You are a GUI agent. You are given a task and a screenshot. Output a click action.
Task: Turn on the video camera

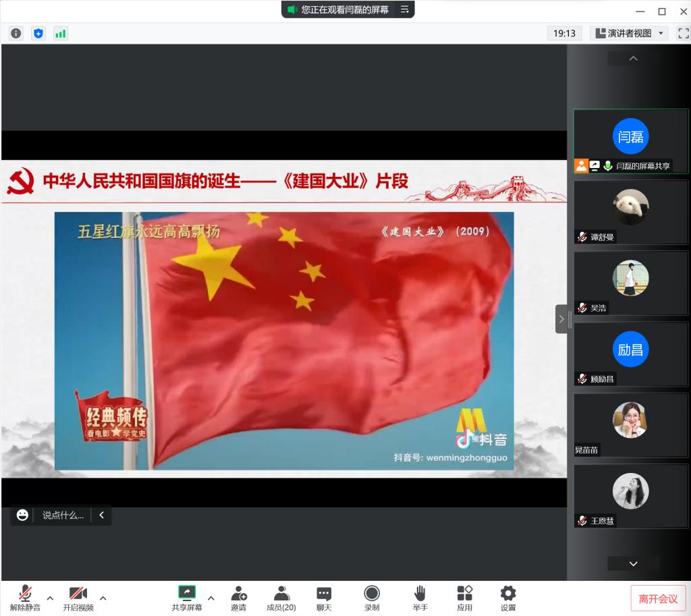(x=78, y=598)
